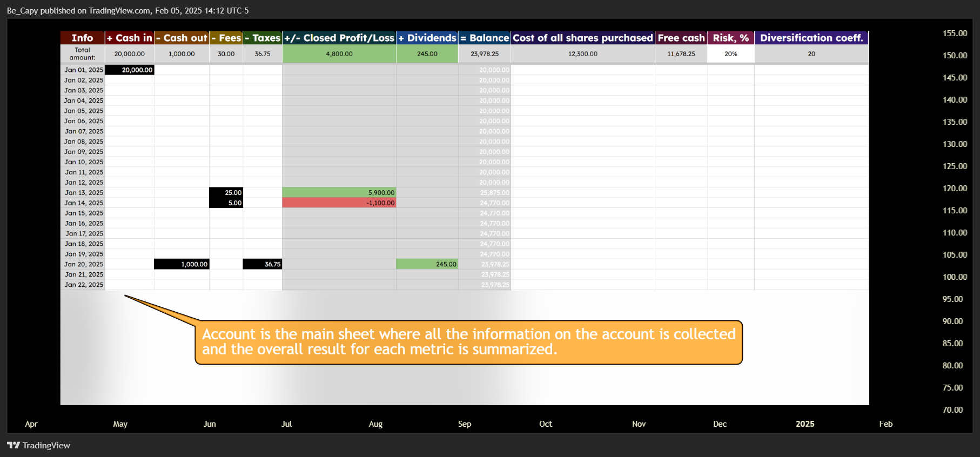This screenshot has width=980, height=457.
Task: Click the Jan 14, 2025 date label
Action: point(84,203)
